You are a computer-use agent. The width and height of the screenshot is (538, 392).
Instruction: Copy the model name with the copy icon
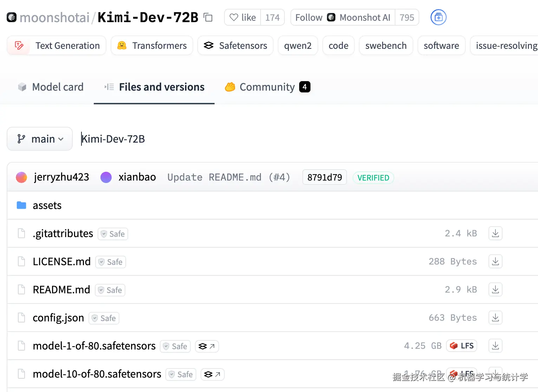coord(208,17)
